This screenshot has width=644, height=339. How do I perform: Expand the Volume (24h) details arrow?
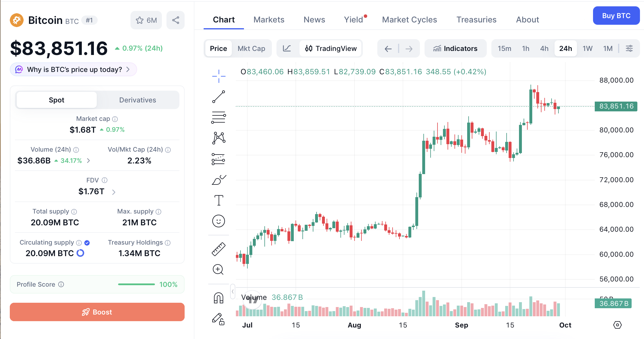(88, 161)
